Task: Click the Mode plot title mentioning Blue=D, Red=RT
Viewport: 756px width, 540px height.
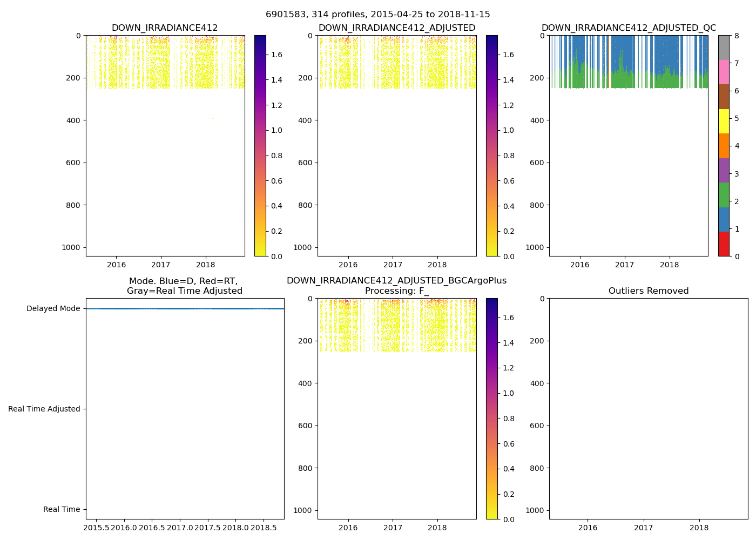Action: coord(184,286)
